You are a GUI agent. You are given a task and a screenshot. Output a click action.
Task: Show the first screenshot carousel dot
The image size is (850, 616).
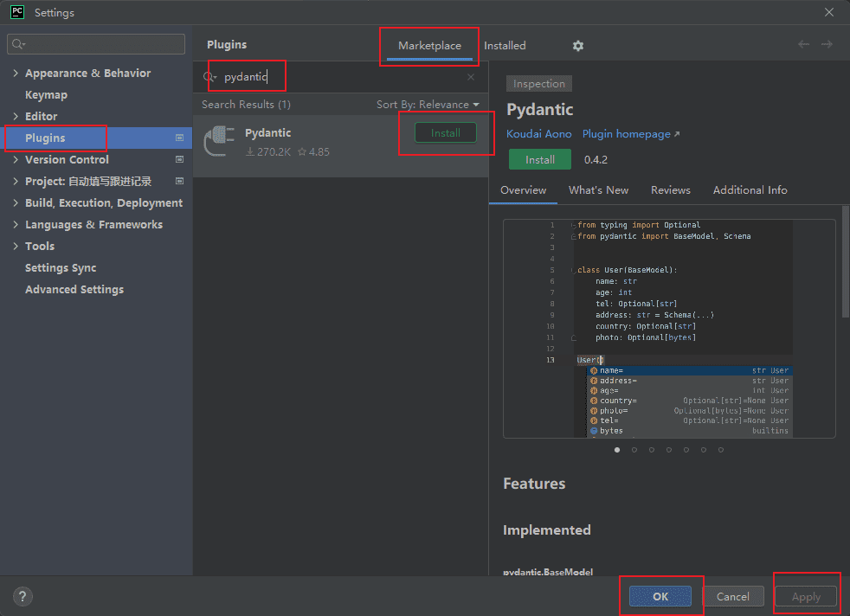click(617, 450)
